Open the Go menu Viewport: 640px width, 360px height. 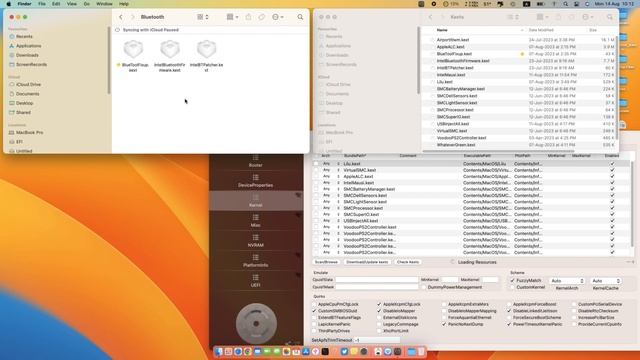coord(87,4)
